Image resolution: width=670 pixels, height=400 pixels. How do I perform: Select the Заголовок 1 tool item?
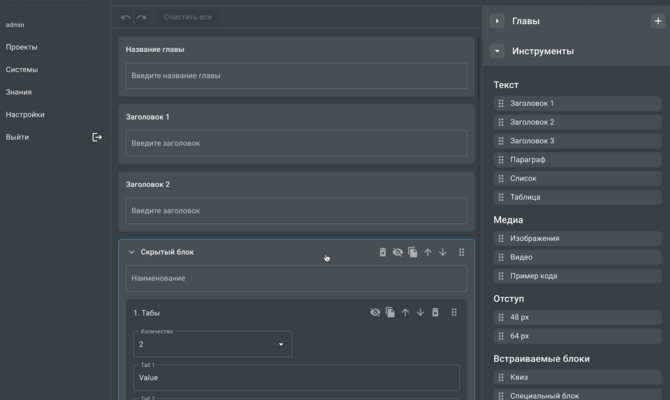coord(578,103)
